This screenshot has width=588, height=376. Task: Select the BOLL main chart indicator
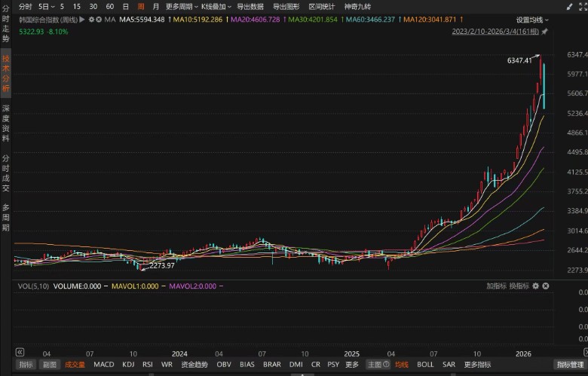pos(425,365)
